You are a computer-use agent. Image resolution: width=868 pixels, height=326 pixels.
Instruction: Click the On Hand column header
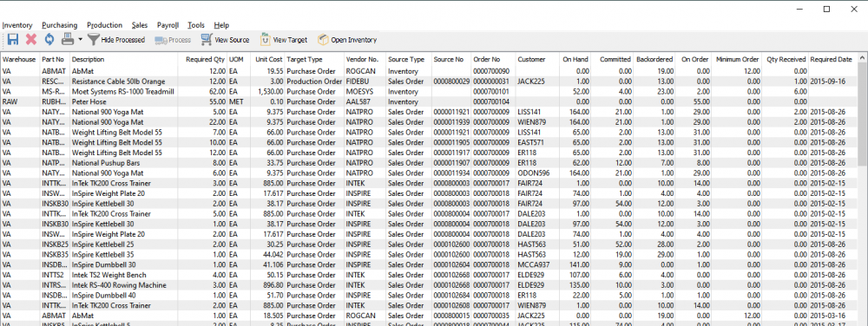tap(575, 59)
